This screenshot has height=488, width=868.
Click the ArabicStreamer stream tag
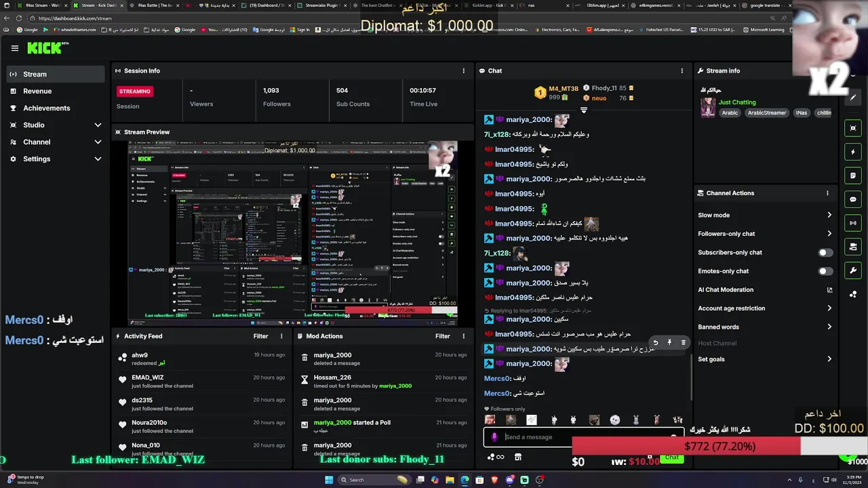coord(767,113)
